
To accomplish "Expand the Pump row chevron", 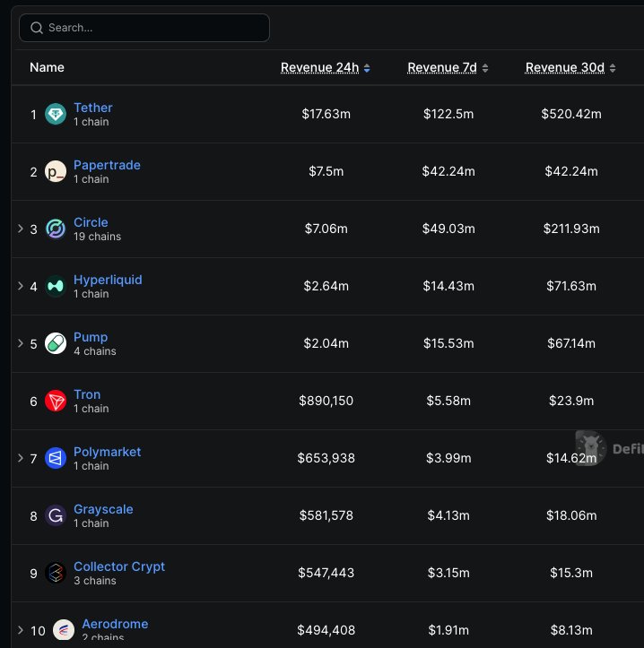I will pos(21,343).
